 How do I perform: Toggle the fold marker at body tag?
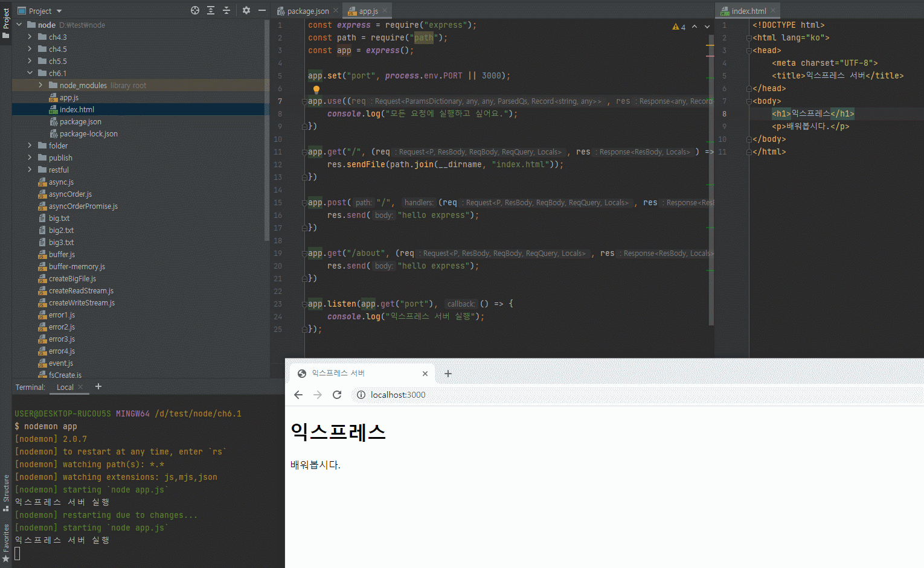tap(749, 101)
